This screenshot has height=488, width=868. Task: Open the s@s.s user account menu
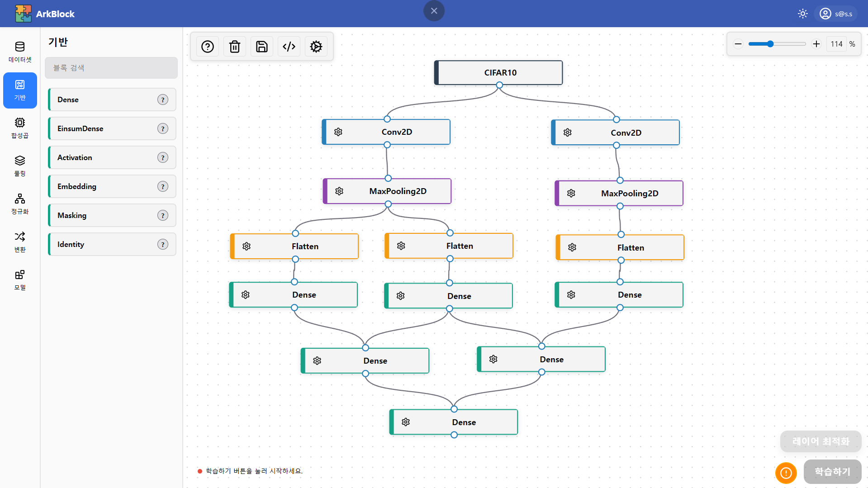tap(836, 14)
